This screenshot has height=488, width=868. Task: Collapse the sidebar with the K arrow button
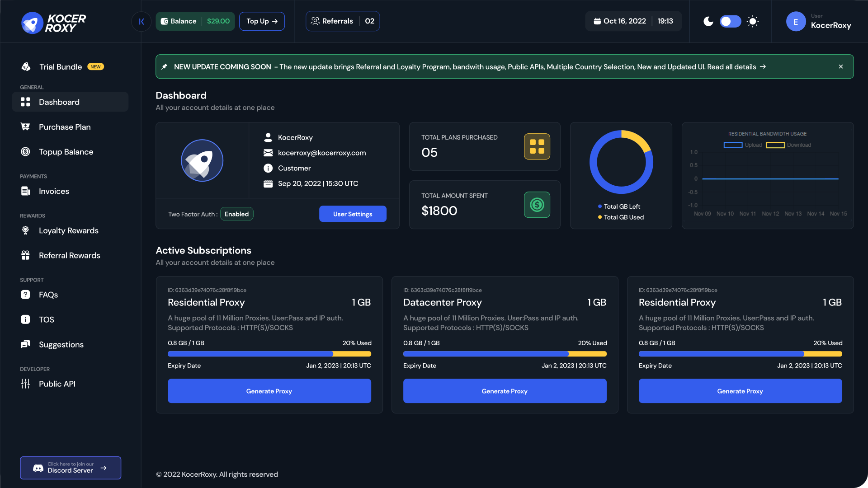[x=141, y=21]
